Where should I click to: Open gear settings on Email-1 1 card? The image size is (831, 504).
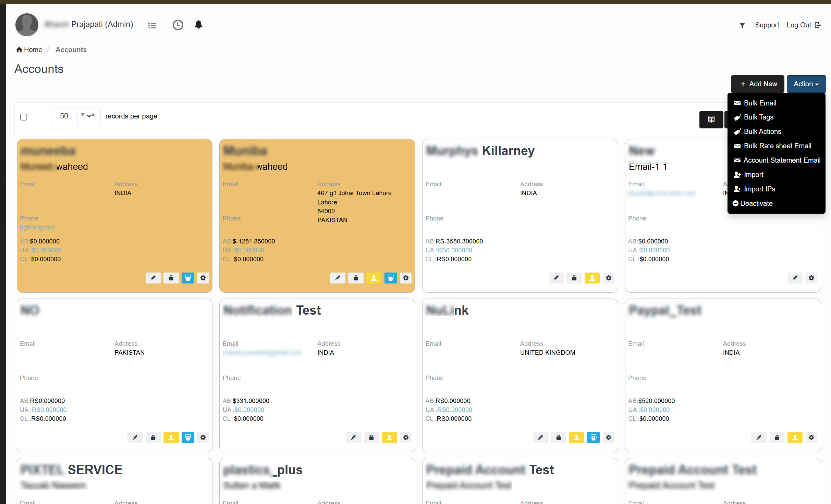(811, 278)
